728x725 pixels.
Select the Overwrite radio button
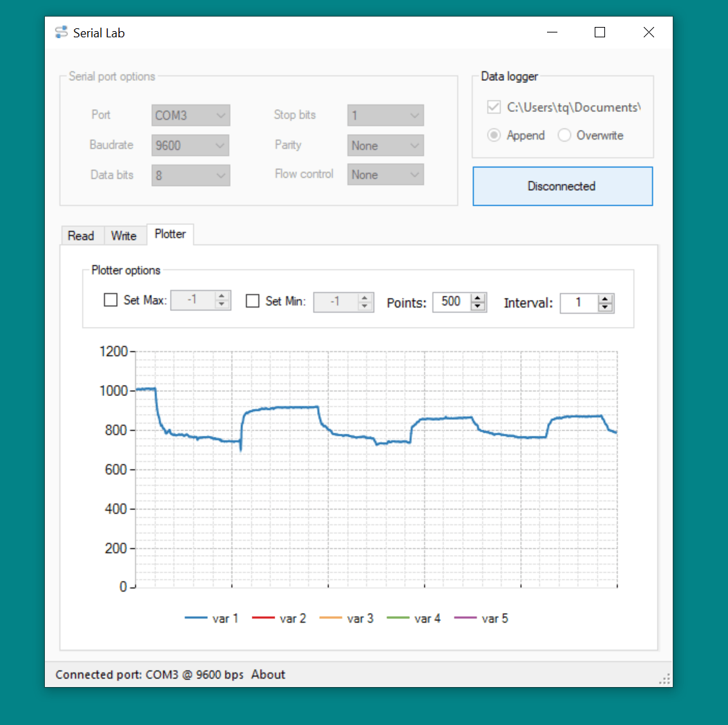pyautogui.click(x=564, y=135)
